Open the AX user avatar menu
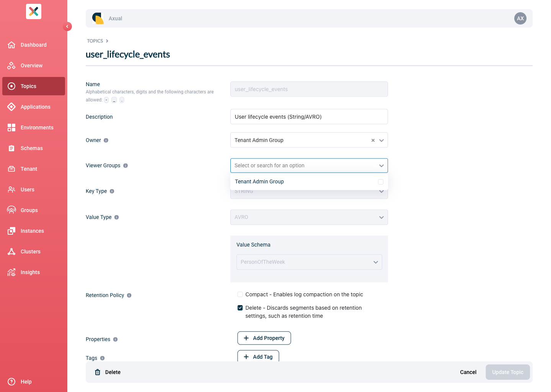This screenshot has width=551, height=392. tap(520, 18)
